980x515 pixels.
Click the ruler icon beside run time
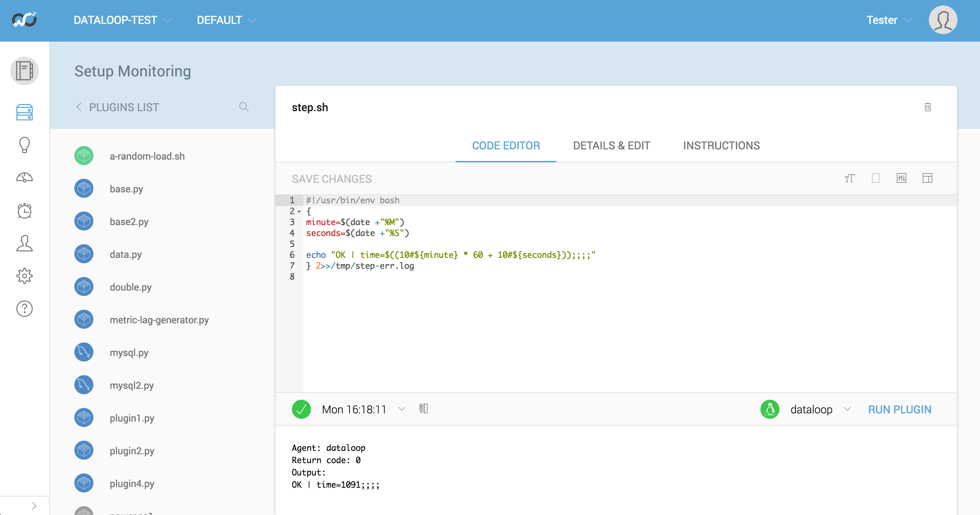(424, 409)
